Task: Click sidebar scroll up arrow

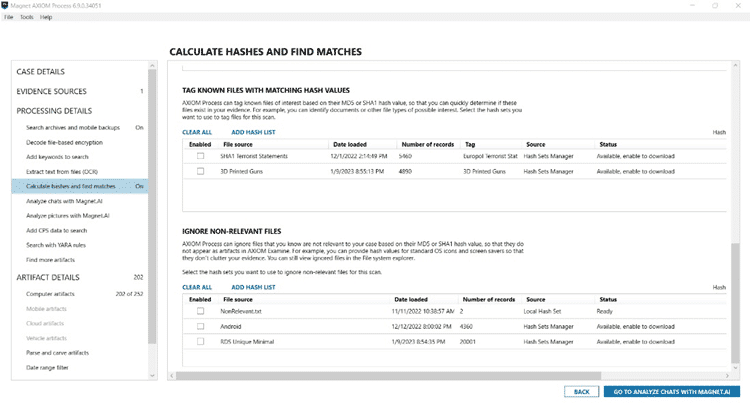Action: pyautogui.click(x=152, y=65)
